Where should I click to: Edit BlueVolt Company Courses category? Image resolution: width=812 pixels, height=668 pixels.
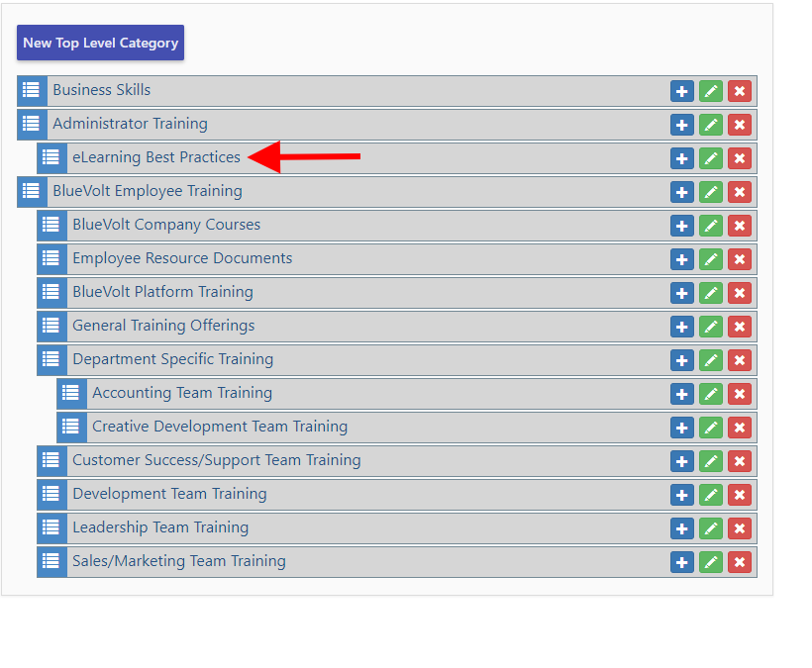pyautogui.click(x=711, y=226)
